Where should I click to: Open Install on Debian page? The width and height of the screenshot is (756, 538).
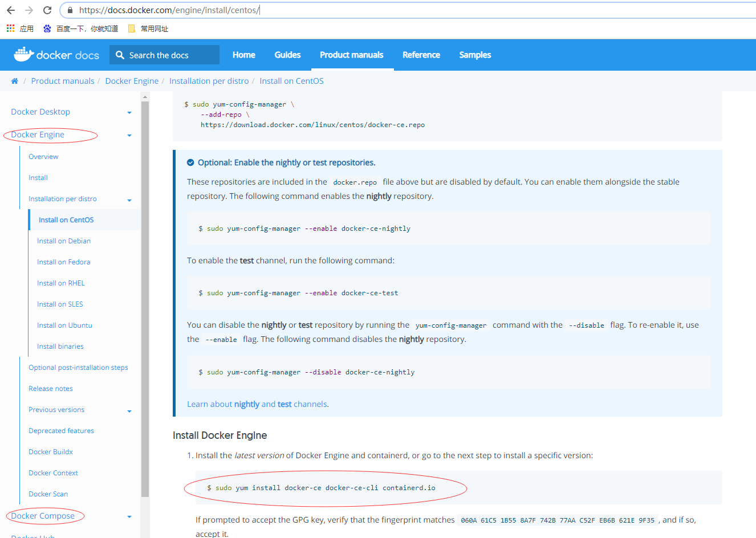(x=64, y=241)
